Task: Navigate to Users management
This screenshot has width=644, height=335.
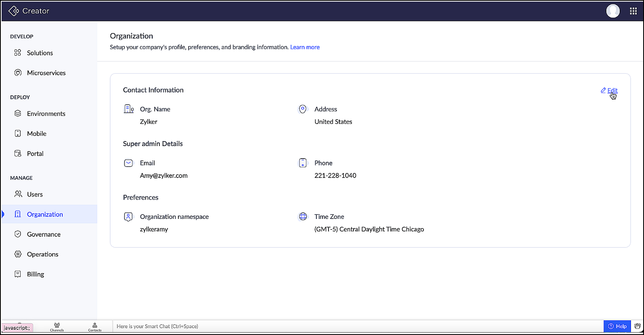Action: (35, 195)
